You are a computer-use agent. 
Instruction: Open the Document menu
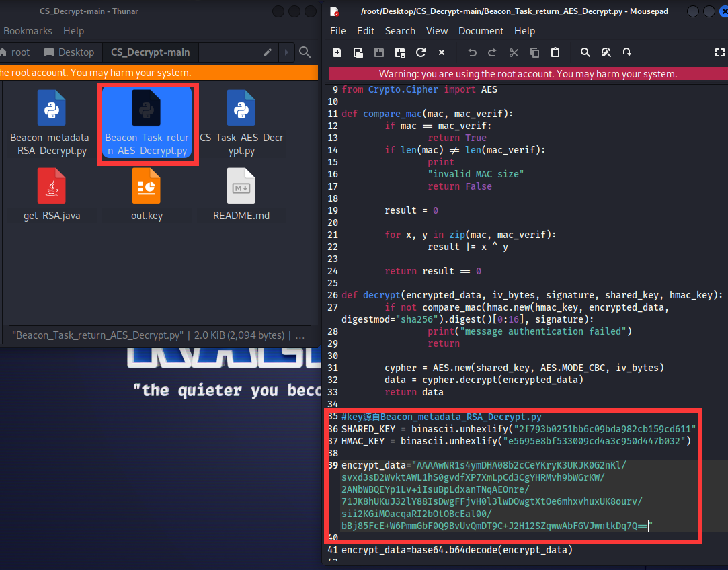pos(481,31)
